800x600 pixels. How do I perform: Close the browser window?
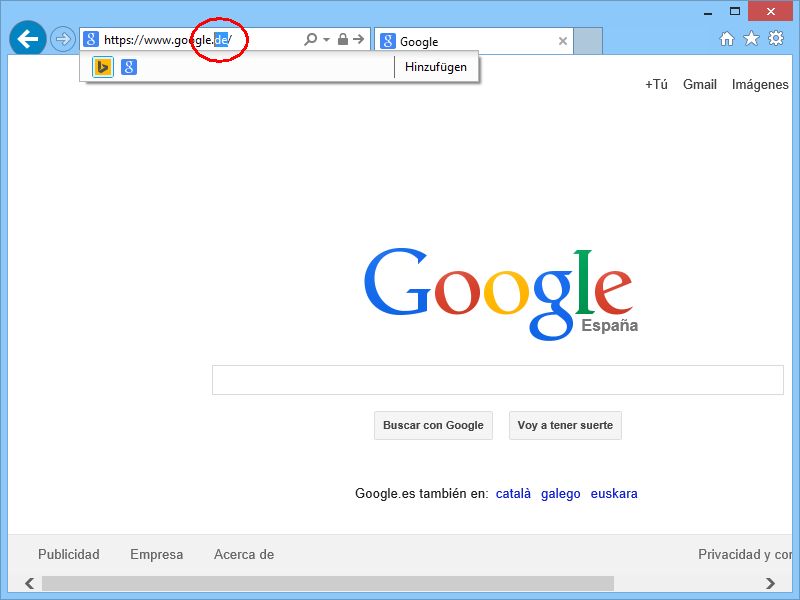[770, 11]
